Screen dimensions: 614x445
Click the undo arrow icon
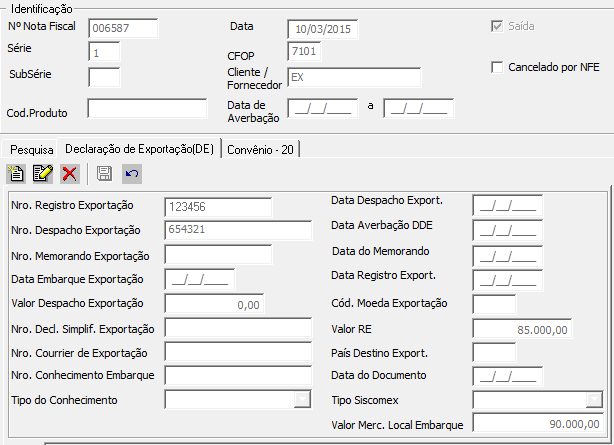[132, 174]
